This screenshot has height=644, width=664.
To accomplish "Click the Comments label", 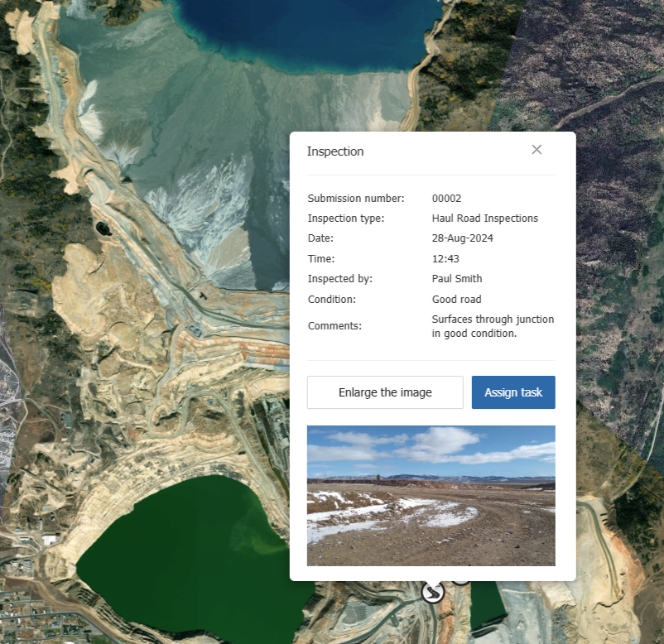I will pyautogui.click(x=334, y=325).
